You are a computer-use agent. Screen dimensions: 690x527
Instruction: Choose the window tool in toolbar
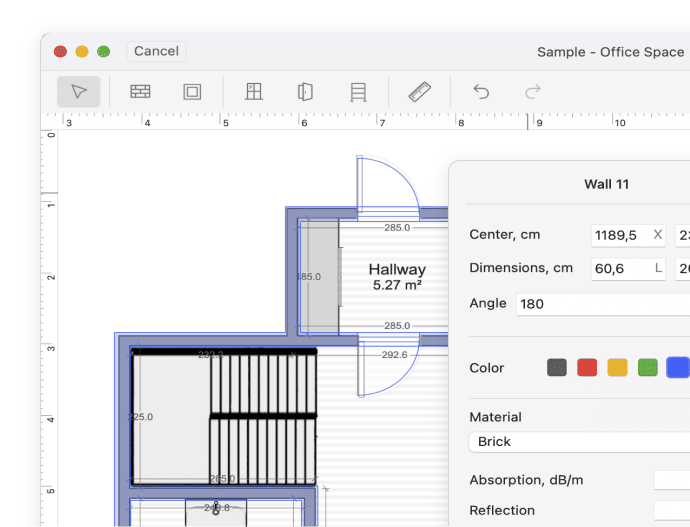[x=254, y=92]
